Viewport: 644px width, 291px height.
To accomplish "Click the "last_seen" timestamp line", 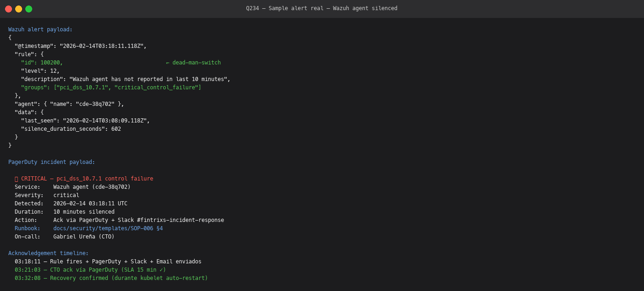I will pos(86,121).
